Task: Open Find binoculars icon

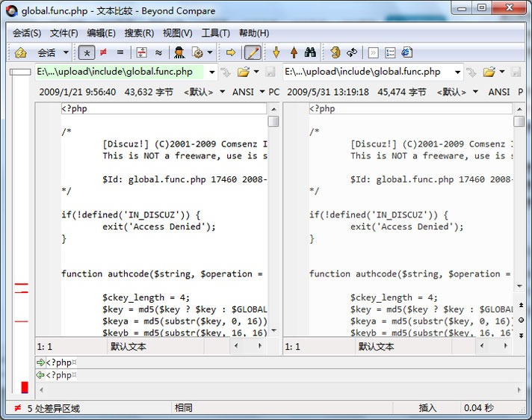Action: 310,52
